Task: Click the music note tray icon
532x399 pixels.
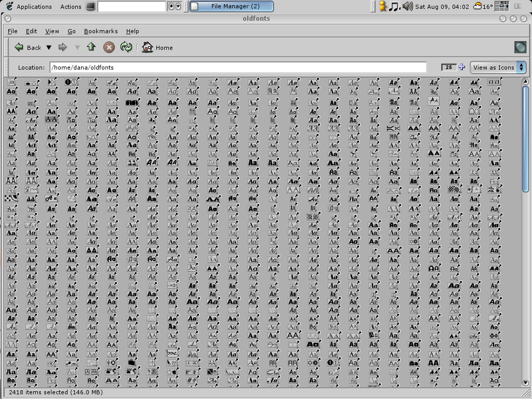Action: click(x=395, y=7)
